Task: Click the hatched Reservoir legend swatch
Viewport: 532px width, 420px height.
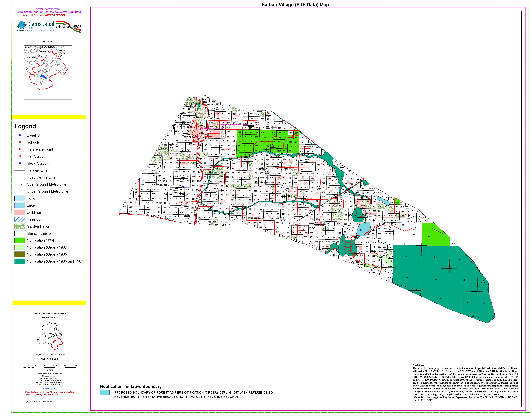Action: [x=20, y=219]
